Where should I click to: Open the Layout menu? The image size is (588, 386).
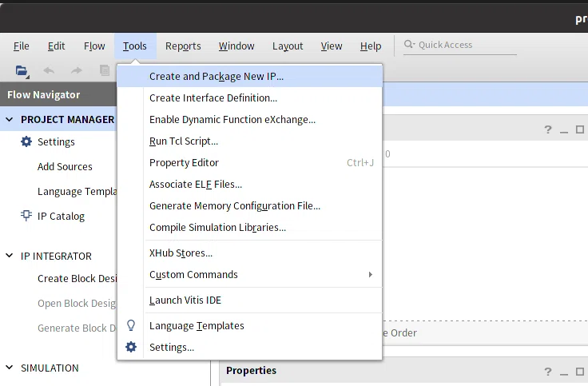[x=288, y=46]
